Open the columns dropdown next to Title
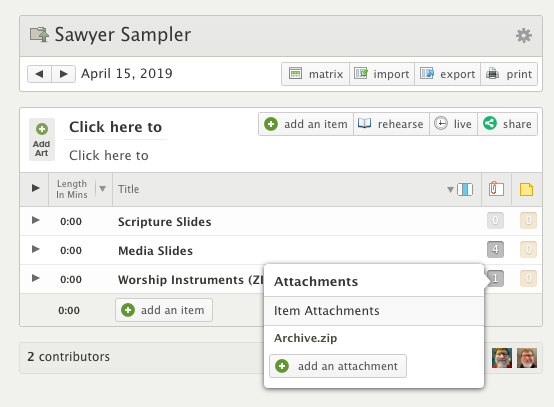This screenshot has width=554, height=407. 460,189
